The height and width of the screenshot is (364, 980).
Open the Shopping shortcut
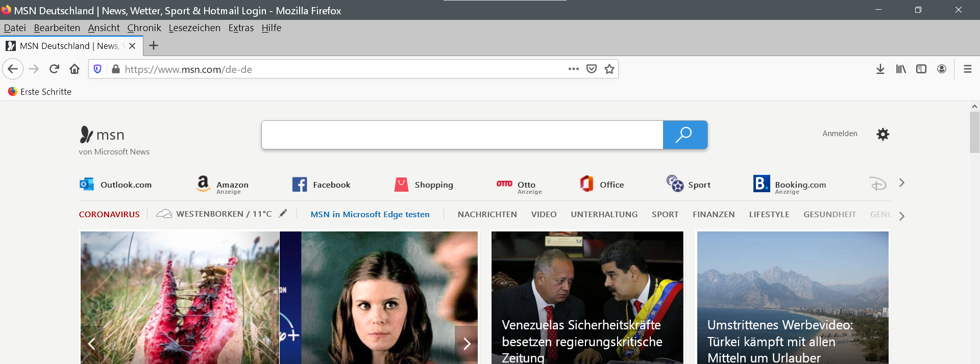pos(424,185)
